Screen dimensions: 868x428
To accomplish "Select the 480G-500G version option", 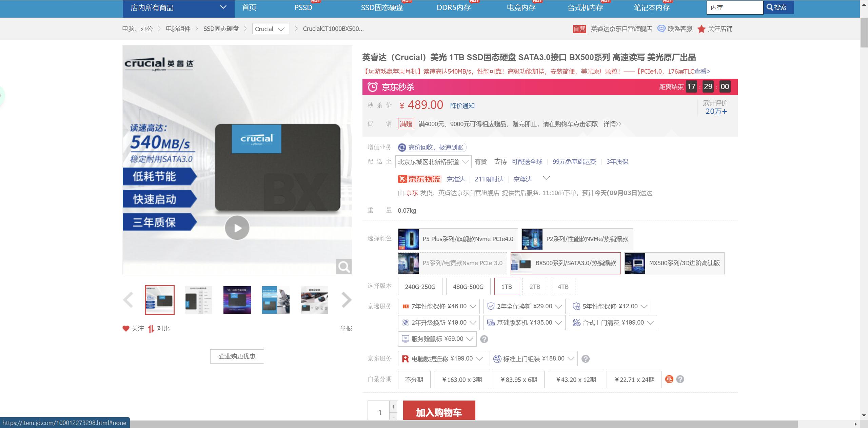I will point(468,287).
